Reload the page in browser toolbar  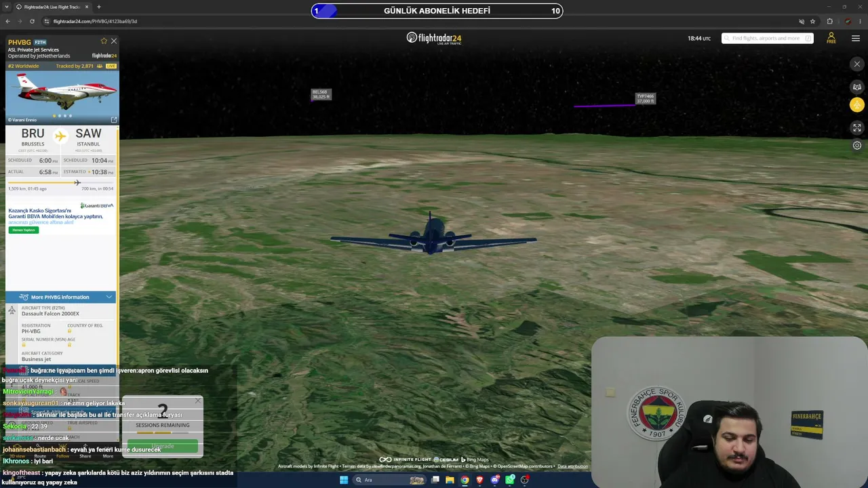(x=32, y=21)
